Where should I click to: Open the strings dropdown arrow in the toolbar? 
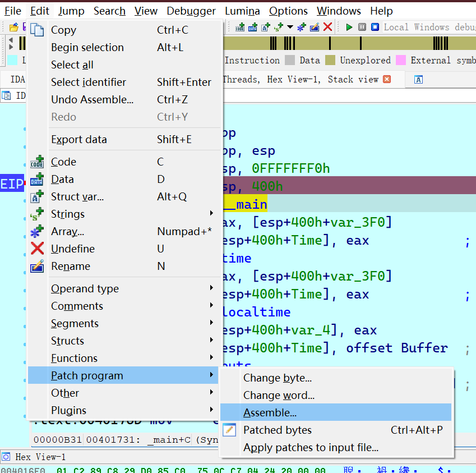(289, 27)
